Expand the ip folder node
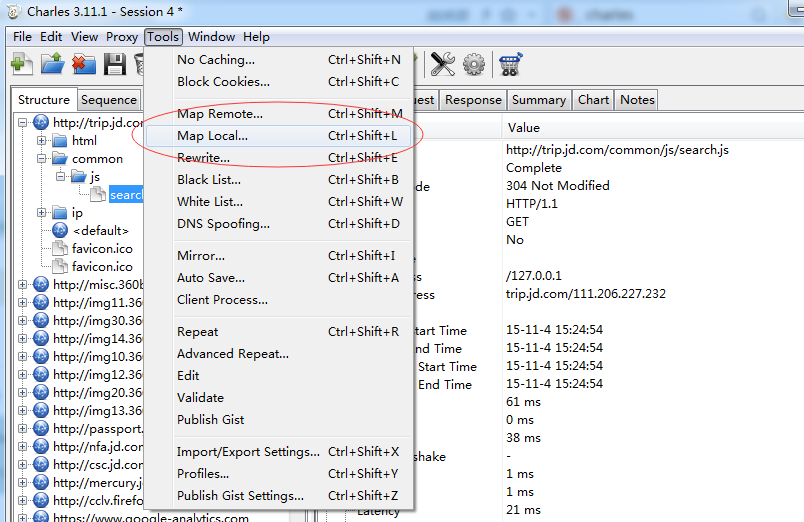The width and height of the screenshot is (804, 522). pos(42,212)
